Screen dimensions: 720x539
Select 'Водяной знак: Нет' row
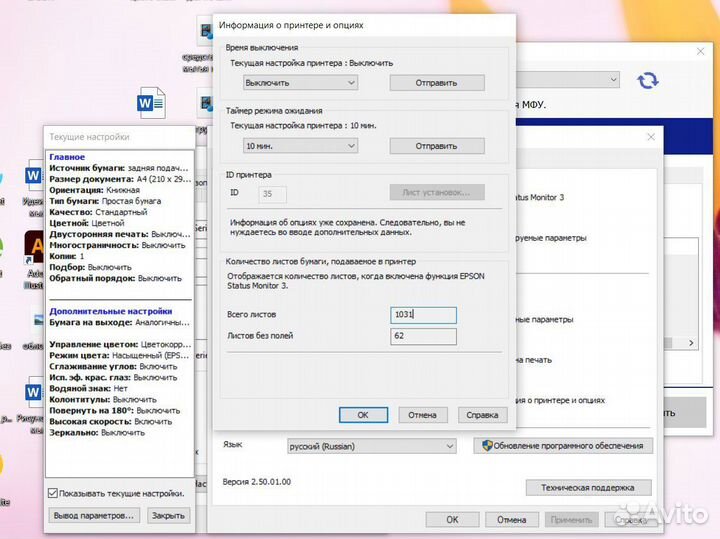tap(89, 388)
